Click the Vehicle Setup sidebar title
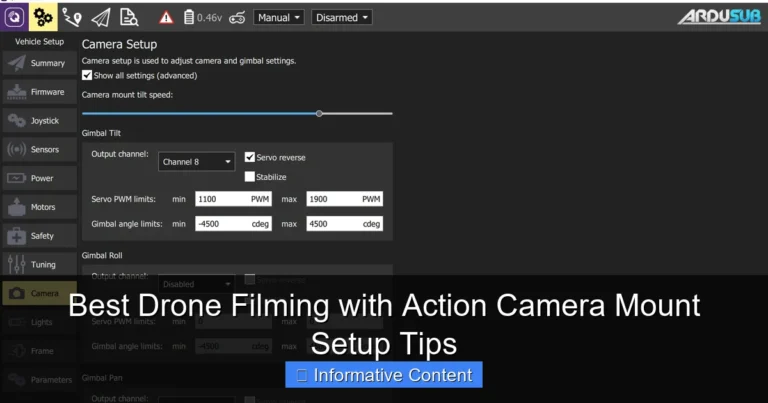768x403 pixels. click(x=39, y=42)
